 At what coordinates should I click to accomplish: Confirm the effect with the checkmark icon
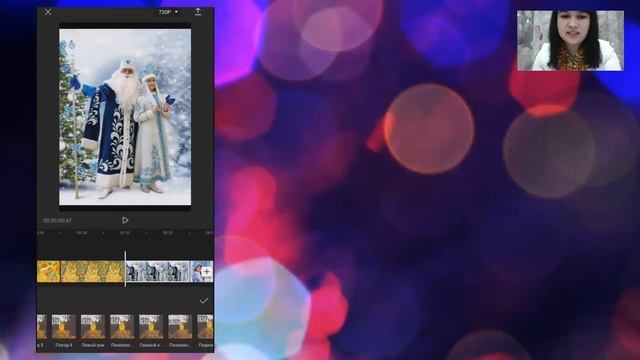[204, 301]
